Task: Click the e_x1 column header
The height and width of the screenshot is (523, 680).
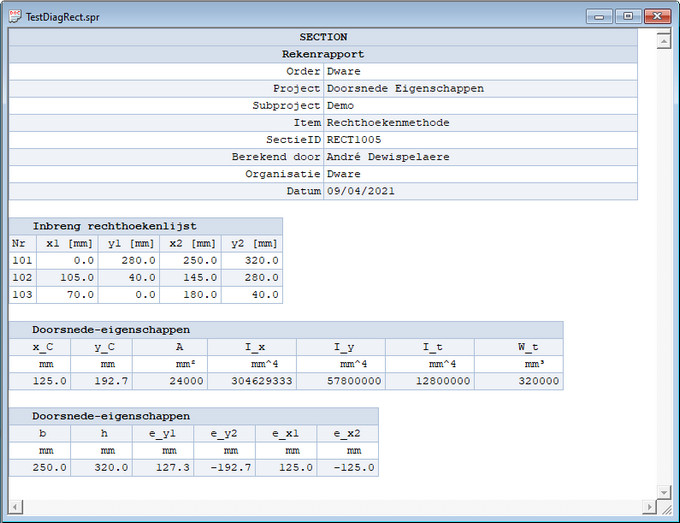Action: [285, 434]
